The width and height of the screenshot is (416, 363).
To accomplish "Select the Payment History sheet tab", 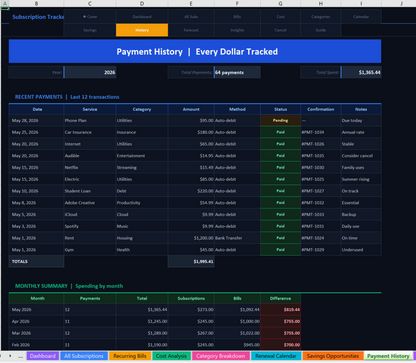I will pyautogui.click(x=388, y=356).
